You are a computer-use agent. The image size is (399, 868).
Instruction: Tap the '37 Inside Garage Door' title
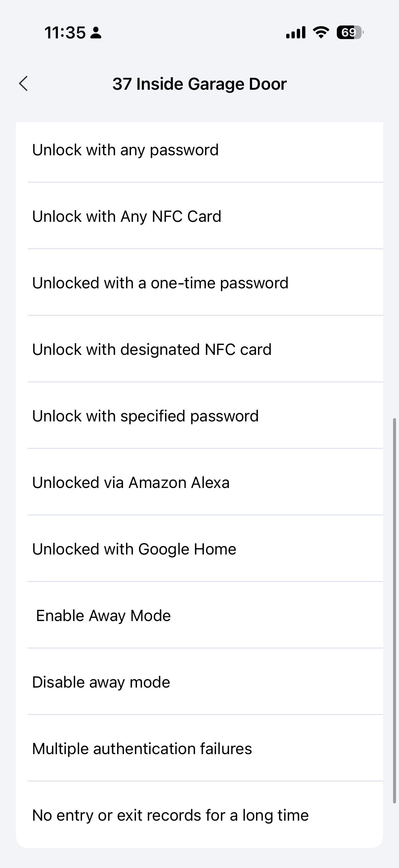pos(199,84)
